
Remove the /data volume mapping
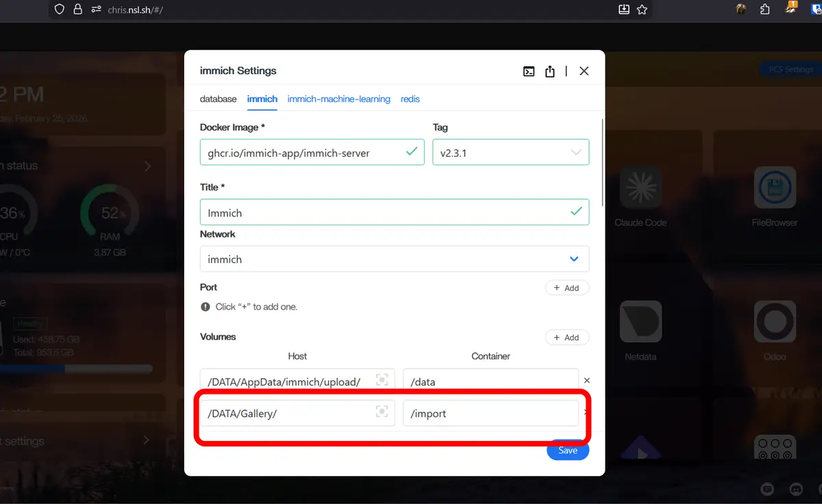click(586, 381)
